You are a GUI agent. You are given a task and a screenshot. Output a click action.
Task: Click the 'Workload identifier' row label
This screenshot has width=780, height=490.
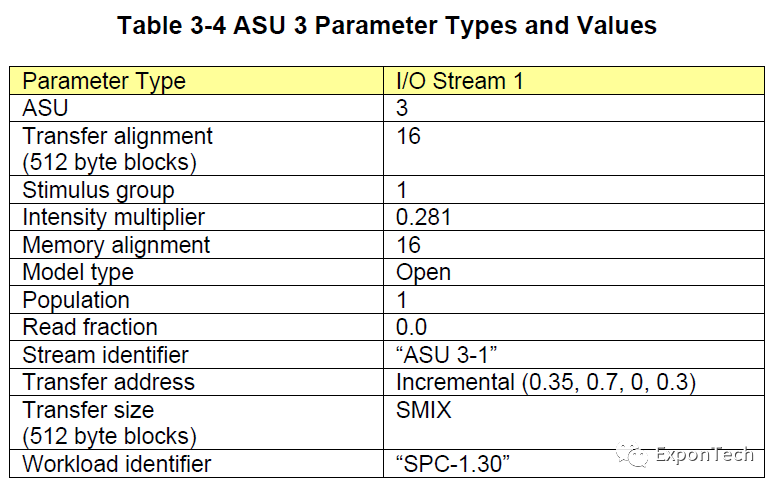coord(117,464)
